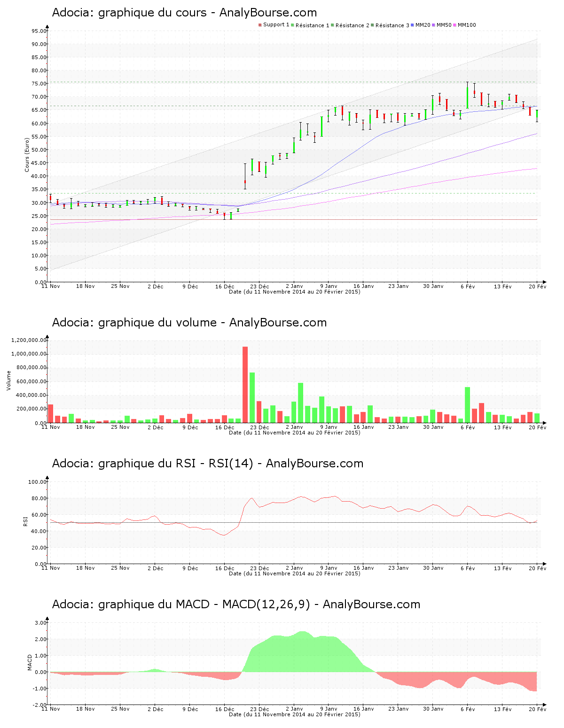Screen dimensions: 564x728
Task: Click the '6 Fév' date under price chart
Action: click(x=468, y=286)
